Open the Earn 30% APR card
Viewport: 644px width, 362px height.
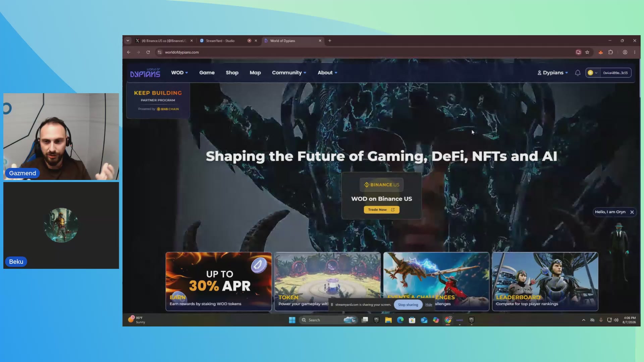pos(219,282)
